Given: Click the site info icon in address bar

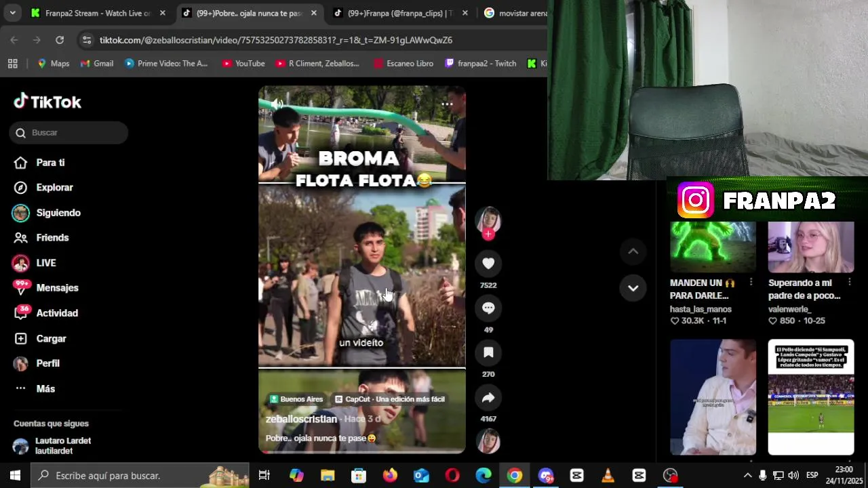Looking at the screenshot, I should pos(87,40).
